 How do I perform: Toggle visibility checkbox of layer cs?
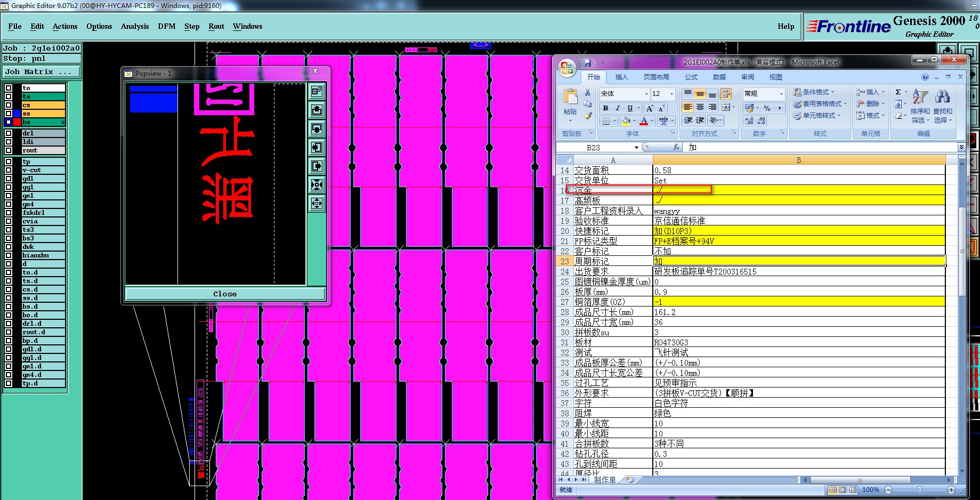pyautogui.click(x=9, y=105)
